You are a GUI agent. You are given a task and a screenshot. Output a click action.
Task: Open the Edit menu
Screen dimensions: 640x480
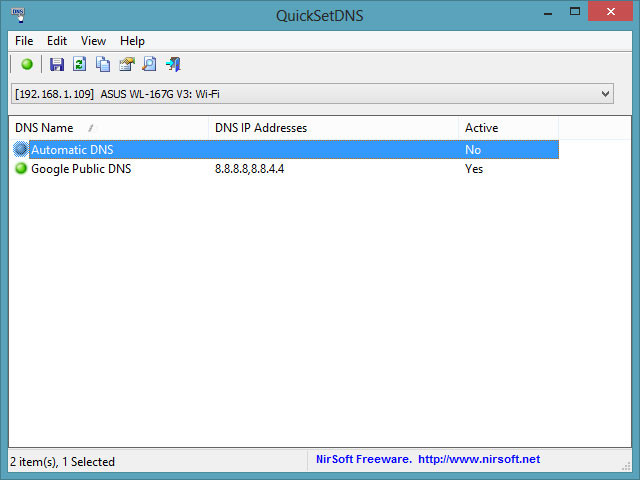(57, 41)
